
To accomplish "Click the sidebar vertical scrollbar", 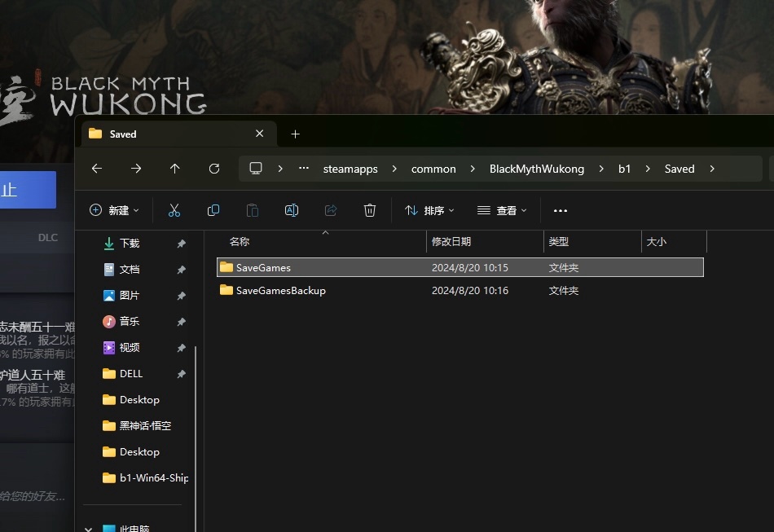I will point(196,439).
